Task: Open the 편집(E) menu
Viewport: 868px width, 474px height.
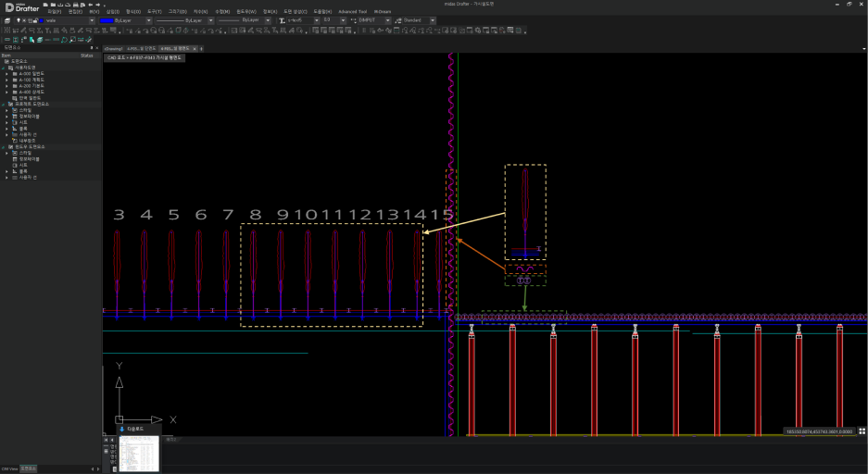Action: point(75,12)
